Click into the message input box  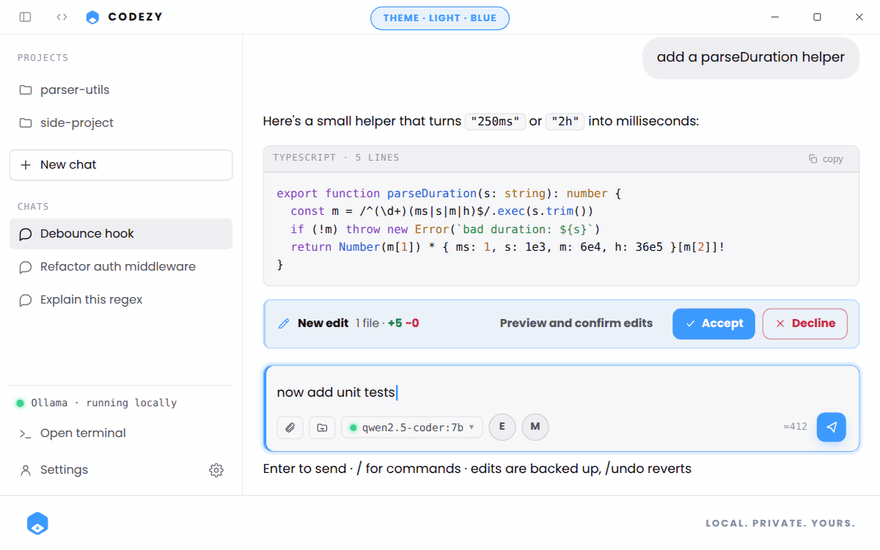[x=561, y=392]
